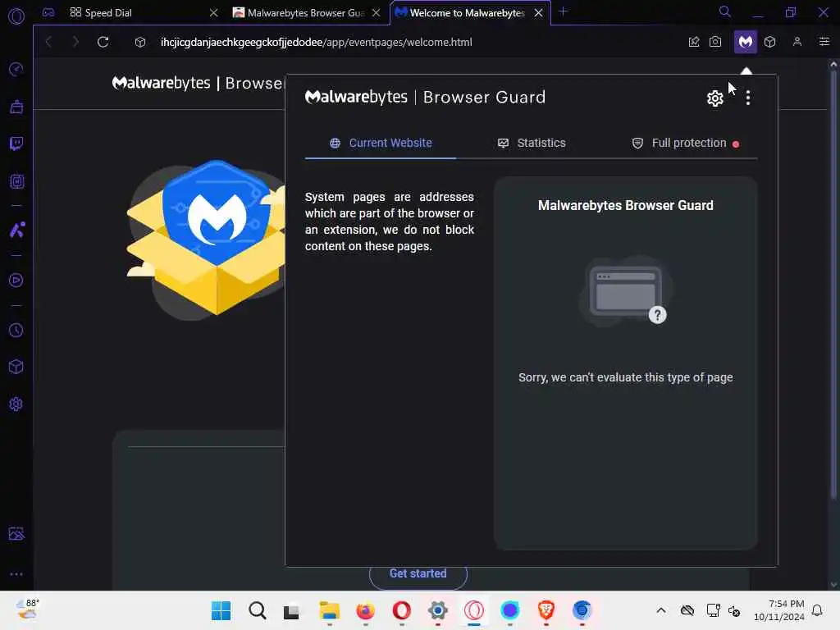Viewport: 840px width, 630px height.
Task: Open the Easy Setup menu icon
Action: pos(824,42)
